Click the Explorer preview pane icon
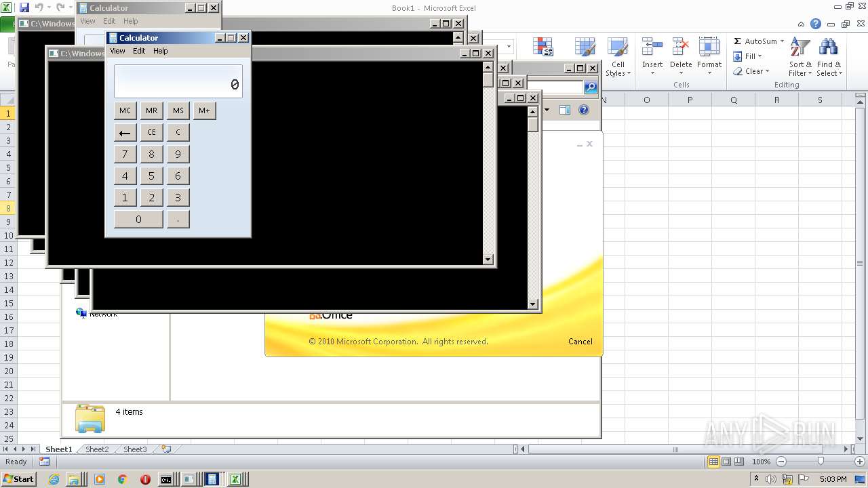 [564, 110]
